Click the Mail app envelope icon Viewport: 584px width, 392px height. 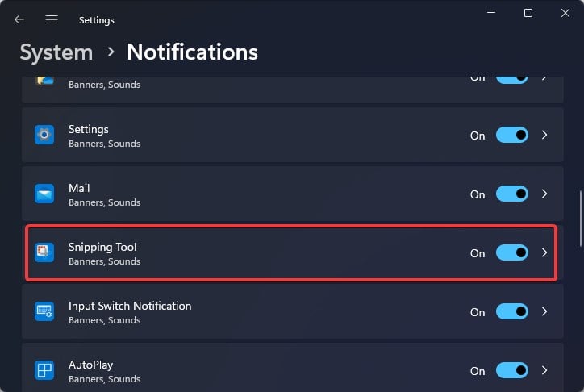(44, 194)
